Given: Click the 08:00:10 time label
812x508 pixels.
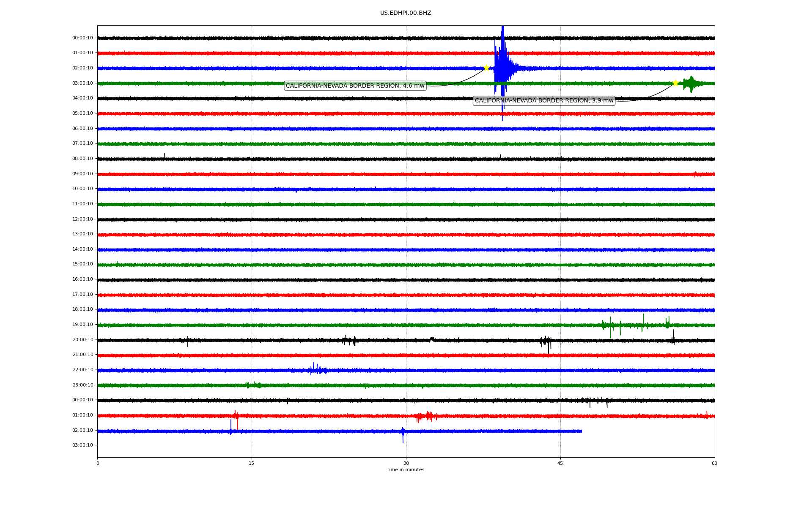Looking at the screenshot, I should pyautogui.click(x=82, y=159).
